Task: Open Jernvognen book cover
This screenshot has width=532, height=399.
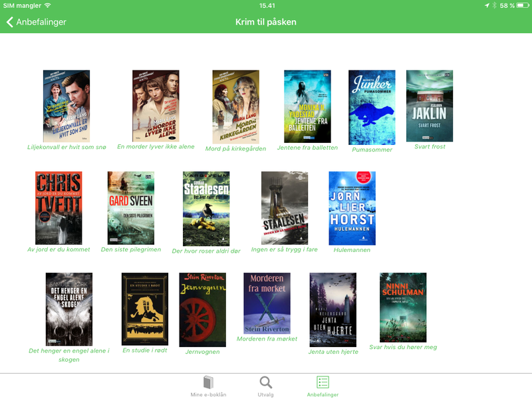Action: point(203,309)
